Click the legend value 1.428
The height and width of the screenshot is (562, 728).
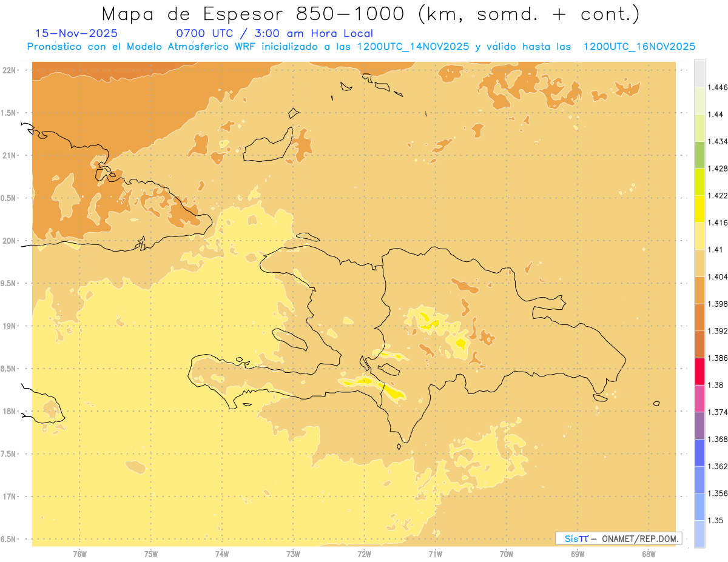tap(719, 169)
